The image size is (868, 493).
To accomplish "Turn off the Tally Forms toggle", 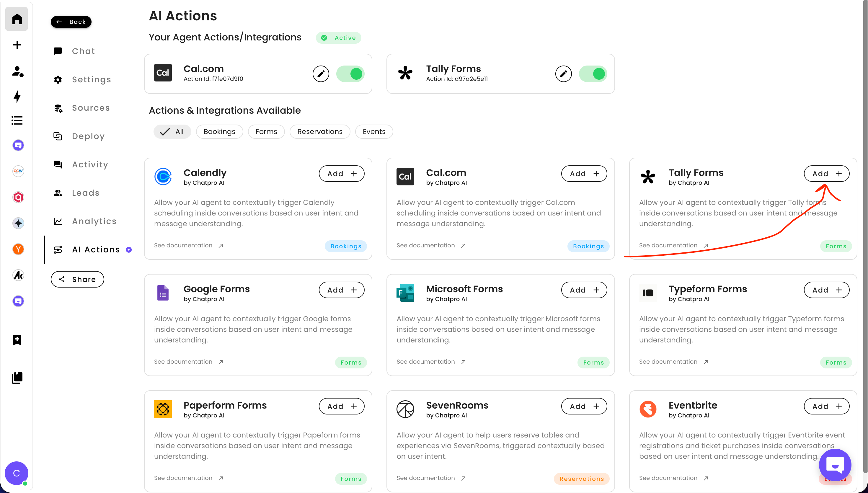I will coord(593,74).
